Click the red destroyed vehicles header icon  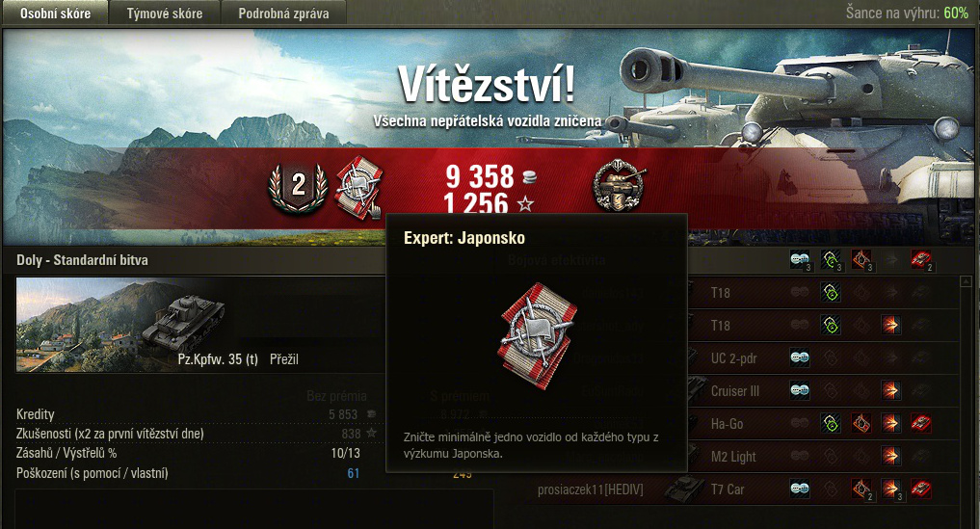[920, 259]
